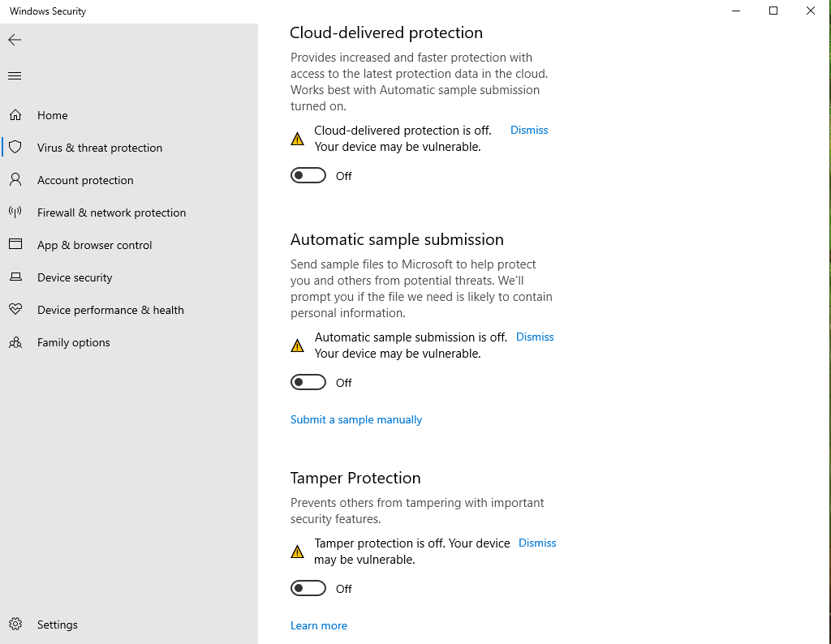Turn on Cloud-delivered protection toggle

click(x=308, y=176)
